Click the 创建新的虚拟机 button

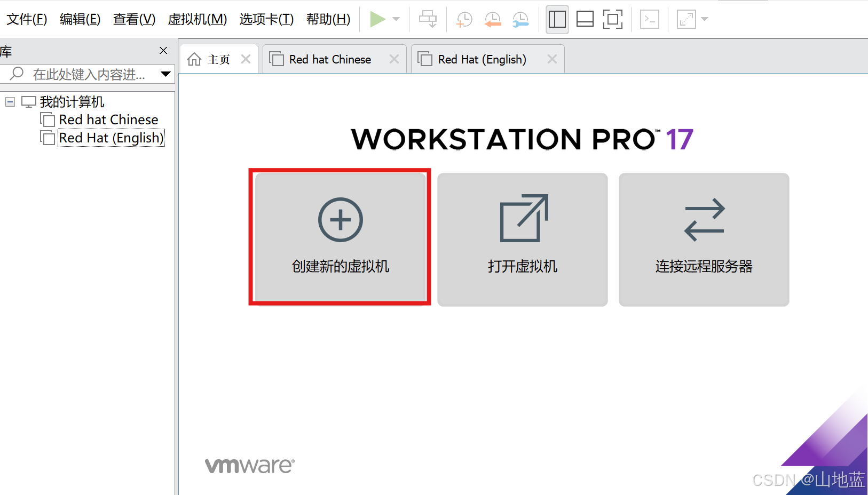pyautogui.click(x=341, y=238)
